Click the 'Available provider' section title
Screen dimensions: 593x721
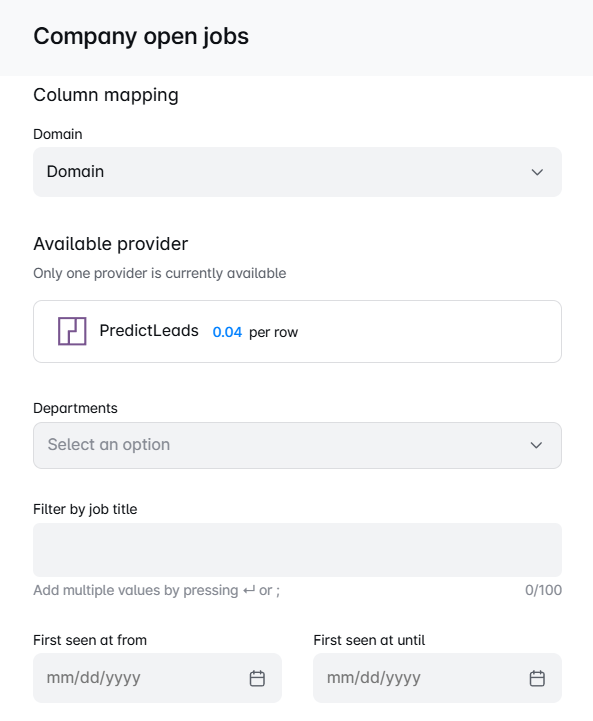(111, 244)
